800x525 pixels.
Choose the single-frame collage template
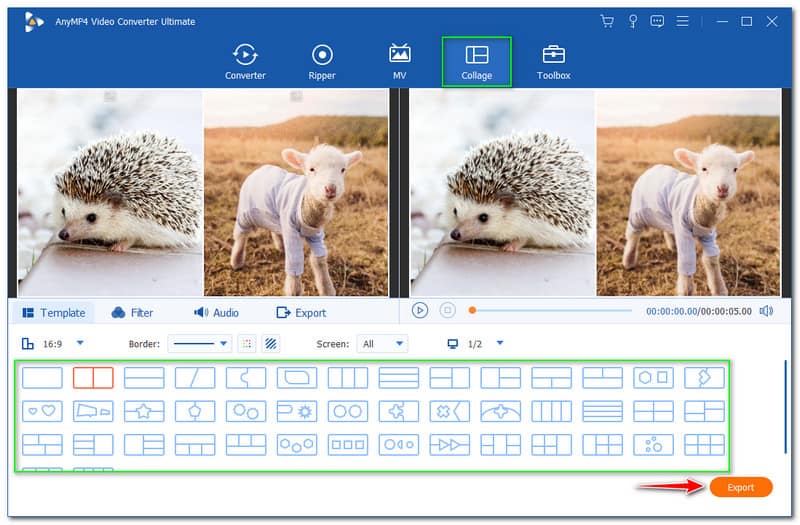(42, 377)
